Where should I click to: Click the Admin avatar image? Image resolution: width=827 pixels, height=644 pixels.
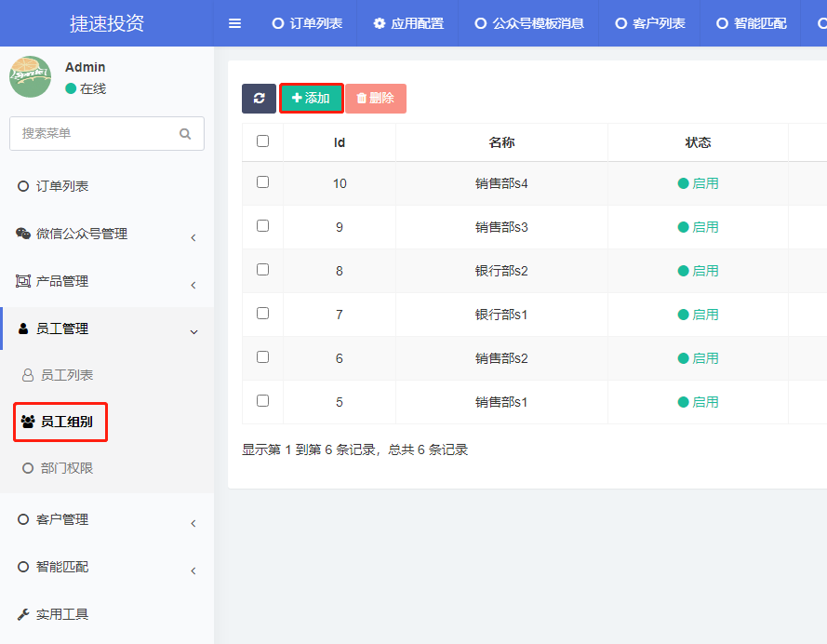(x=31, y=76)
